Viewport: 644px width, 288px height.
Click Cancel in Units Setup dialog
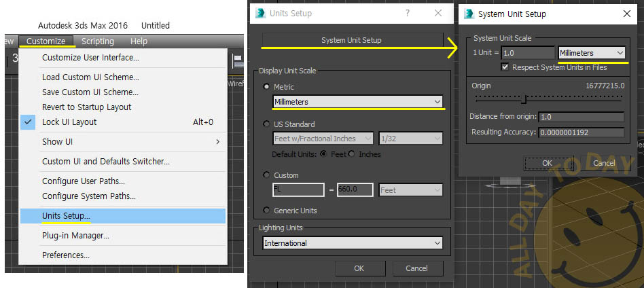pyautogui.click(x=416, y=268)
